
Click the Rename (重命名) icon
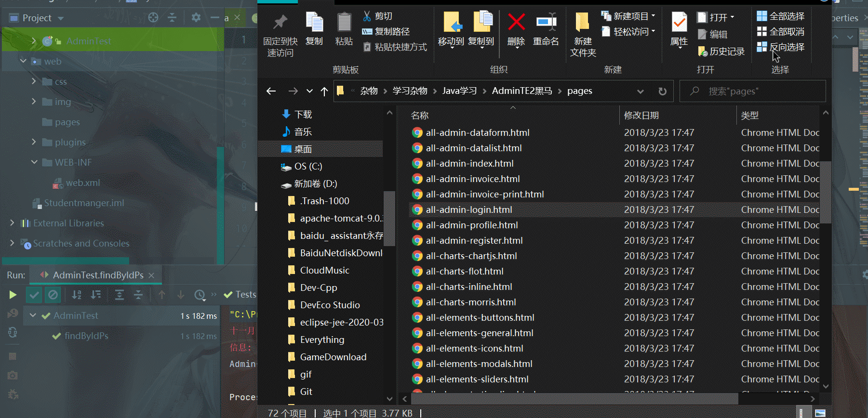(546, 22)
